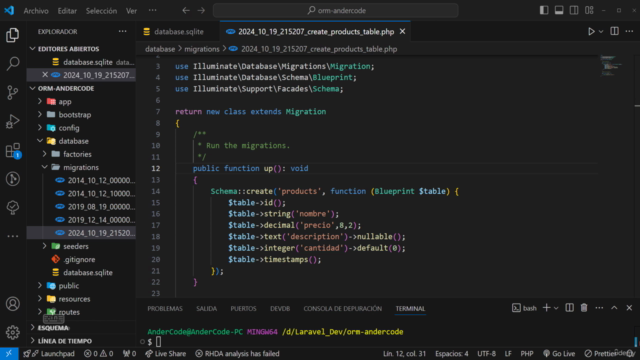Go forward with the navigation arrow
This screenshot has width=640, height=360.
pos(201,11)
